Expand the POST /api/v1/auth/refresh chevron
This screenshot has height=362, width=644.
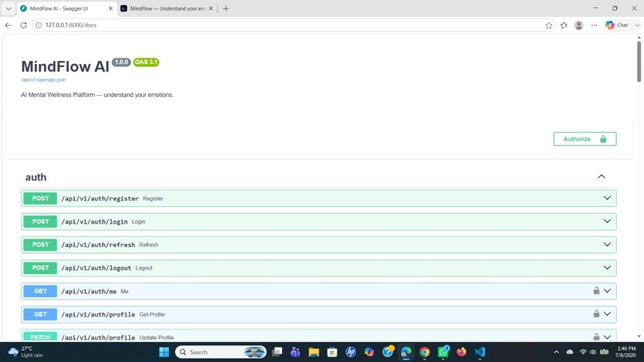(607, 245)
